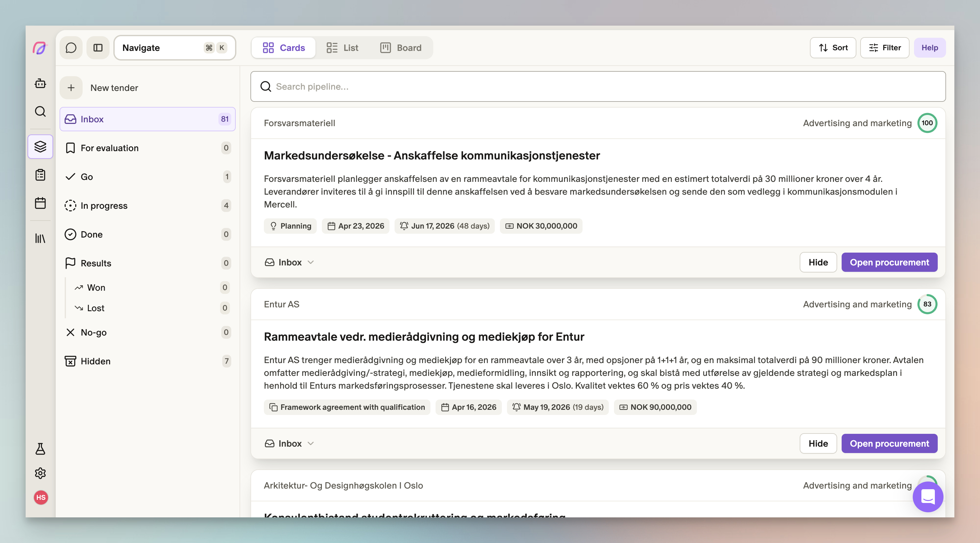Select For evaluation in the sidebar
Screen dimensions: 980x543
148,148
